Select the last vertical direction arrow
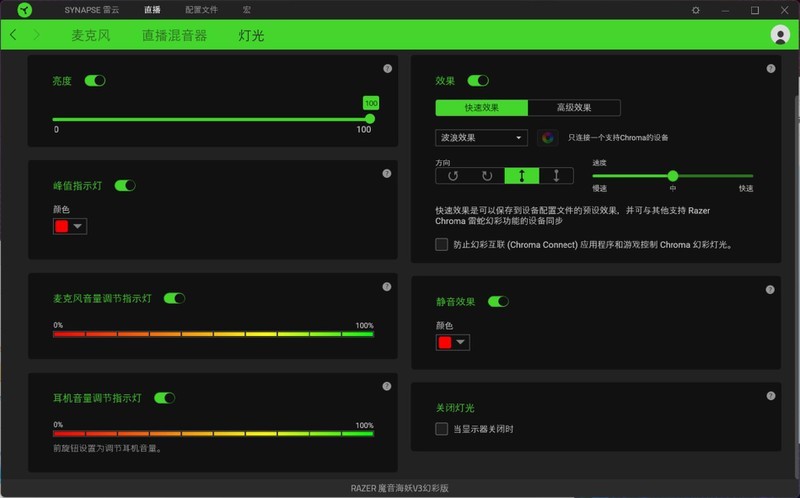800x498 pixels. [556, 176]
